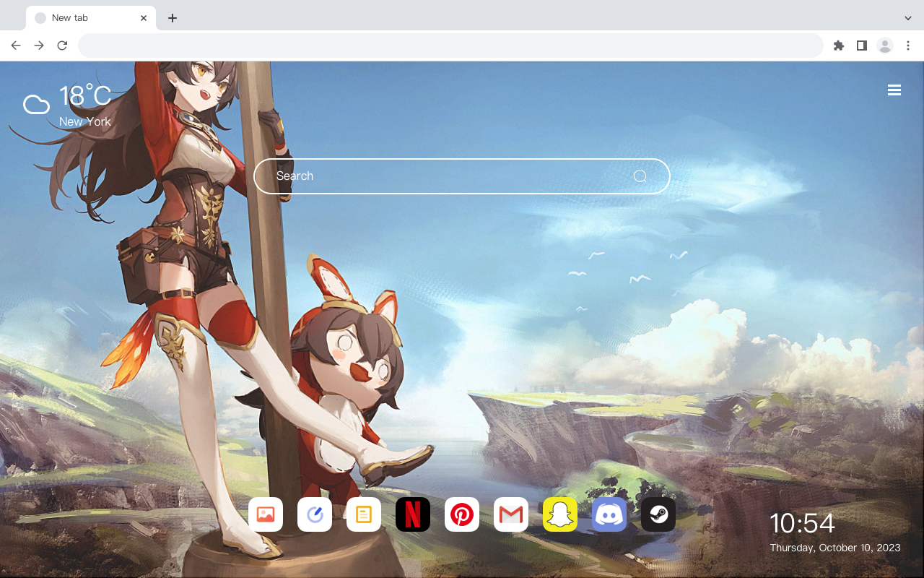Click the 18°C temperature reading

pos(85,96)
